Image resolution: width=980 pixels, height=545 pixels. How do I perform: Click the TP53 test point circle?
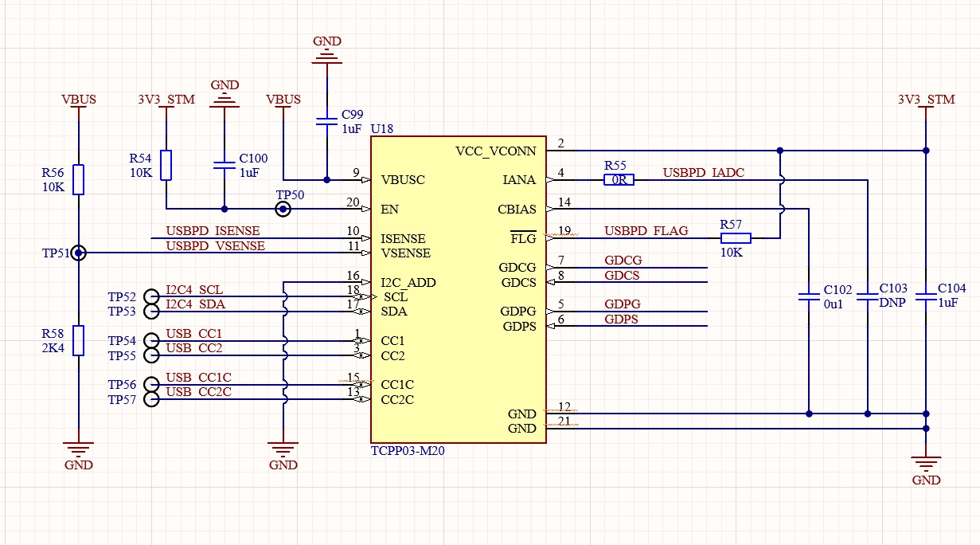151,312
